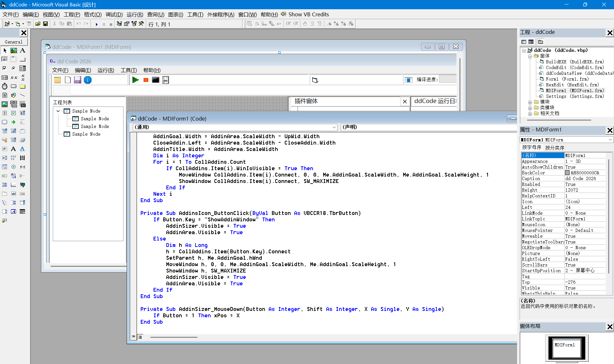Select the CheckBox control in toolbox
The width and height of the screenshot is (614, 364).
5,68
